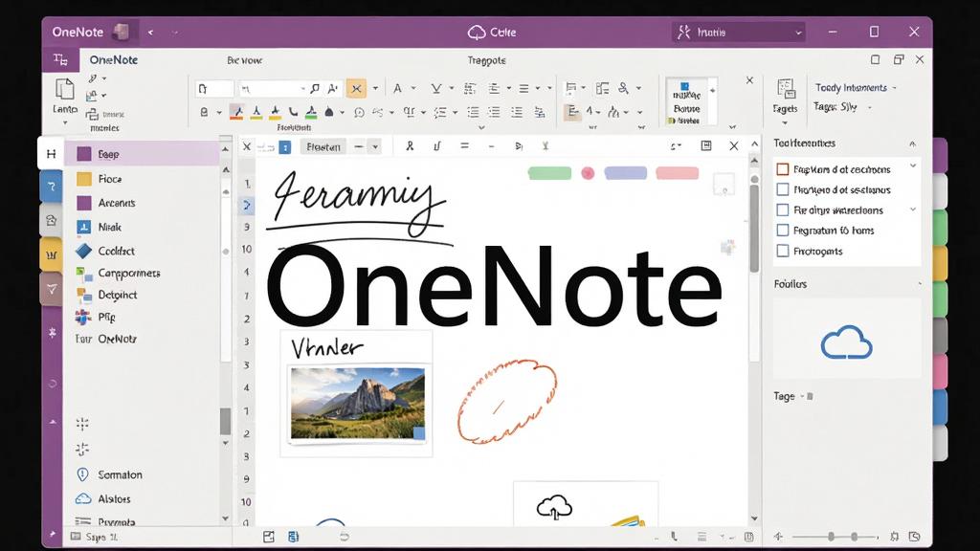Select the green highlighter pen icon

pyautogui.click(x=311, y=112)
